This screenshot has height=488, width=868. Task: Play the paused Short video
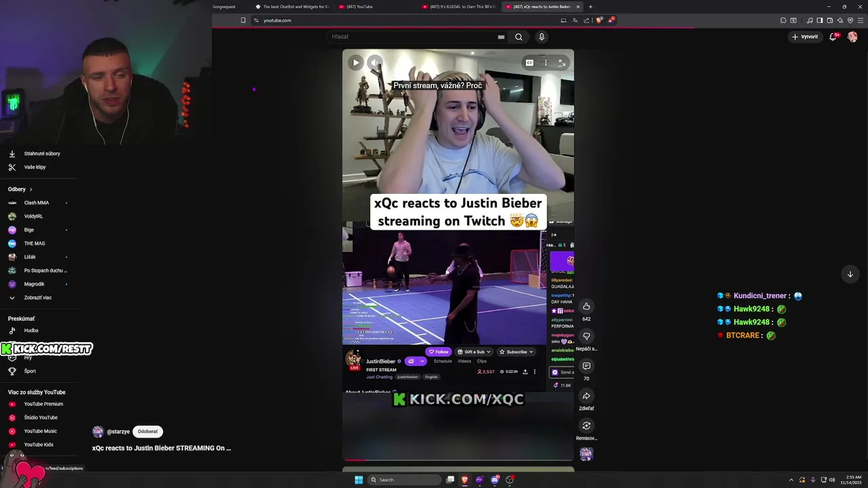point(356,63)
